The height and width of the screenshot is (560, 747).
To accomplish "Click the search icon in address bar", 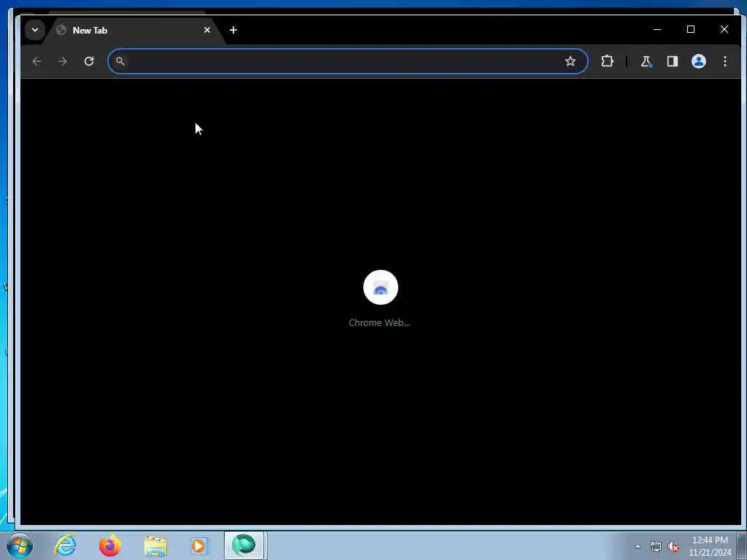I will tap(120, 61).
